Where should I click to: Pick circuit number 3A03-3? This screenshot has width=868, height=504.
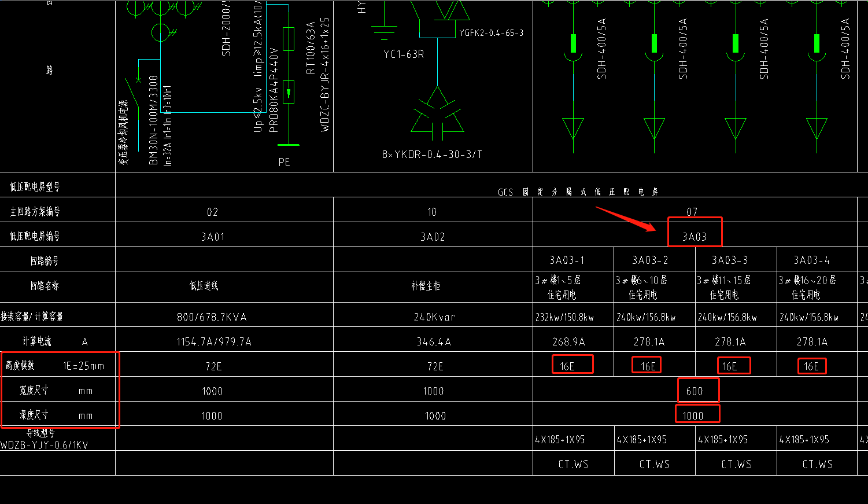tap(730, 260)
